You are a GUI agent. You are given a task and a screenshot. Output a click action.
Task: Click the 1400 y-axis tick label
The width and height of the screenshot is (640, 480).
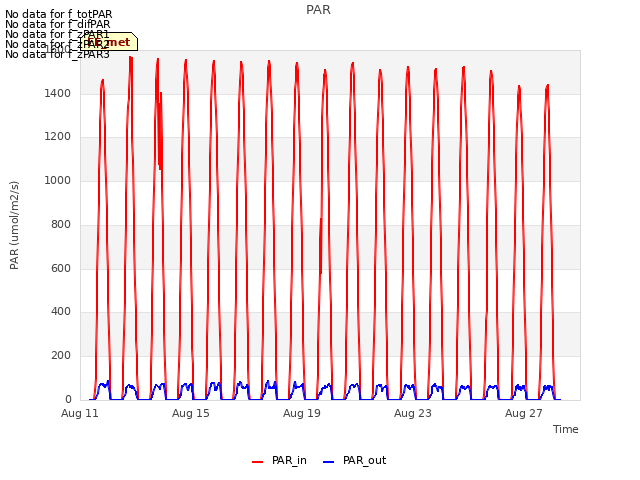58,93
